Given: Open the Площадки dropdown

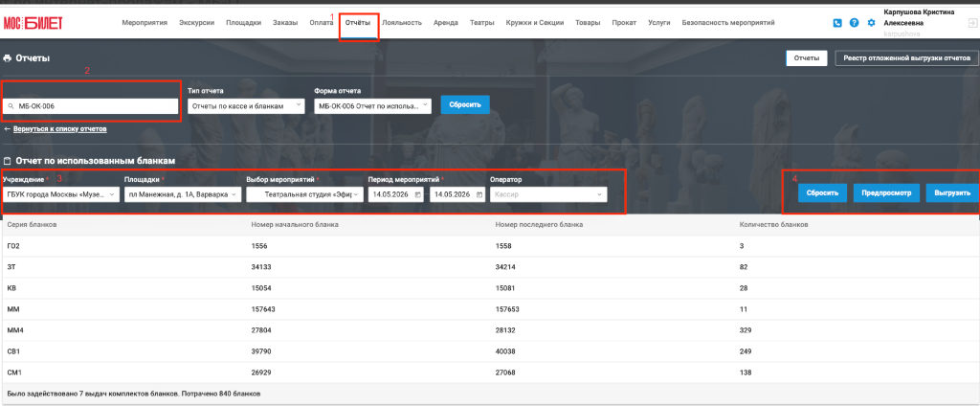Looking at the screenshot, I should (x=183, y=194).
